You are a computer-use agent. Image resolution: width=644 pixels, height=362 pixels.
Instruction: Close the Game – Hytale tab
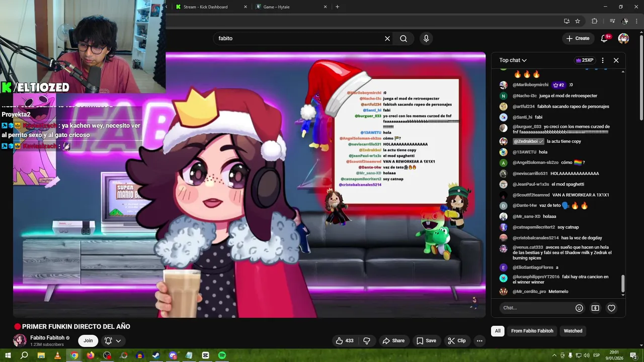coord(325,7)
